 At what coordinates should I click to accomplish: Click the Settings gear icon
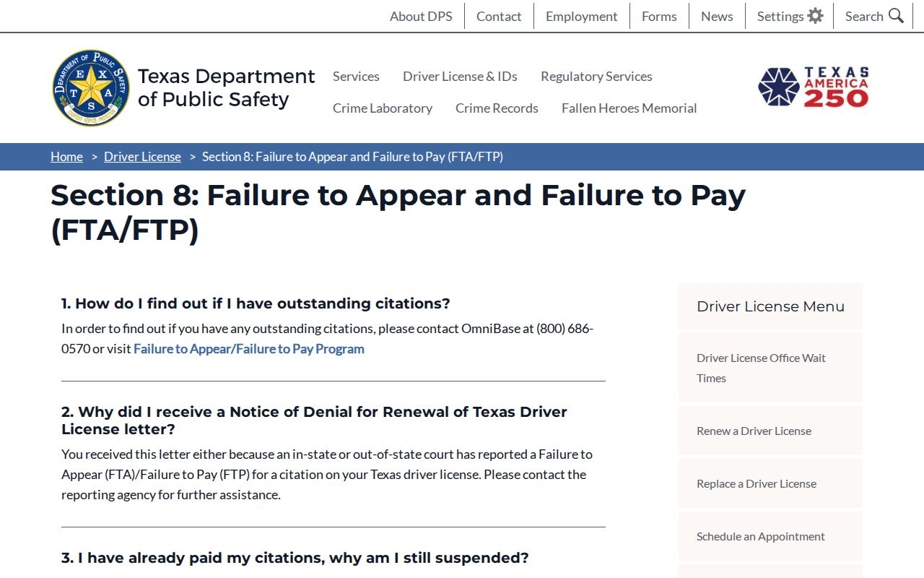click(815, 16)
